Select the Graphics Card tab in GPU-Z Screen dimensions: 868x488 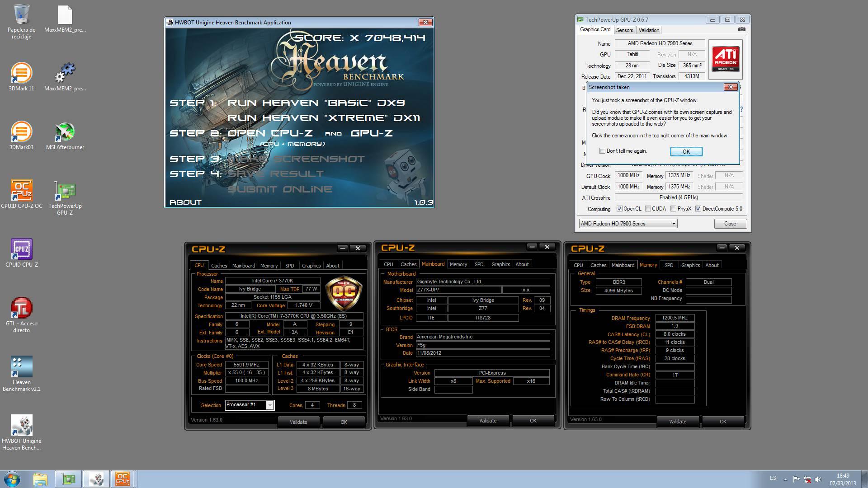point(595,30)
